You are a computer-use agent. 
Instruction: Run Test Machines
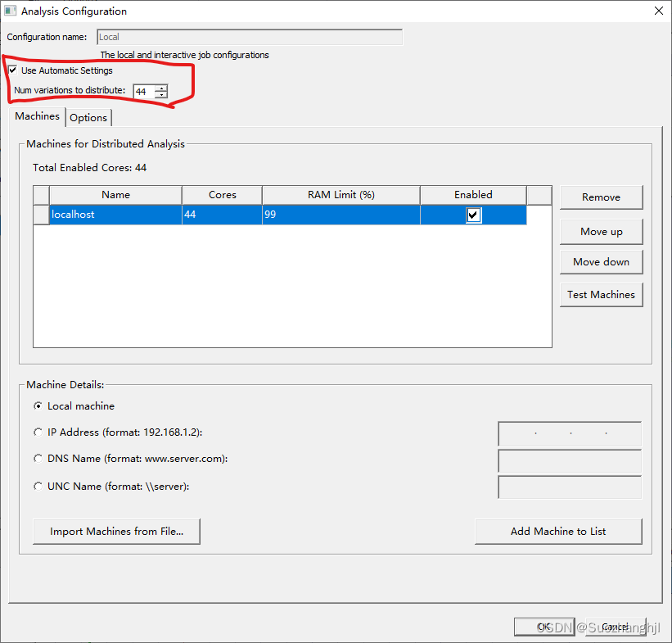pyautogui.click(x=601, y=294)
